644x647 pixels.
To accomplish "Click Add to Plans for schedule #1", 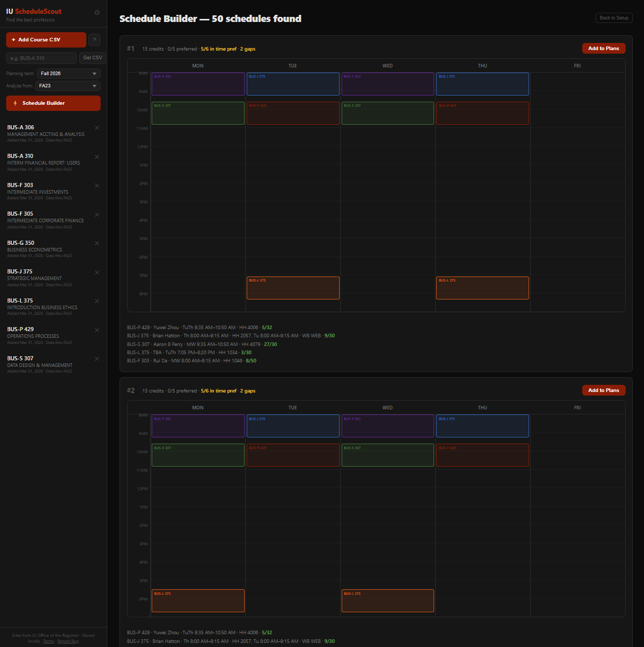I will point(604,48).
